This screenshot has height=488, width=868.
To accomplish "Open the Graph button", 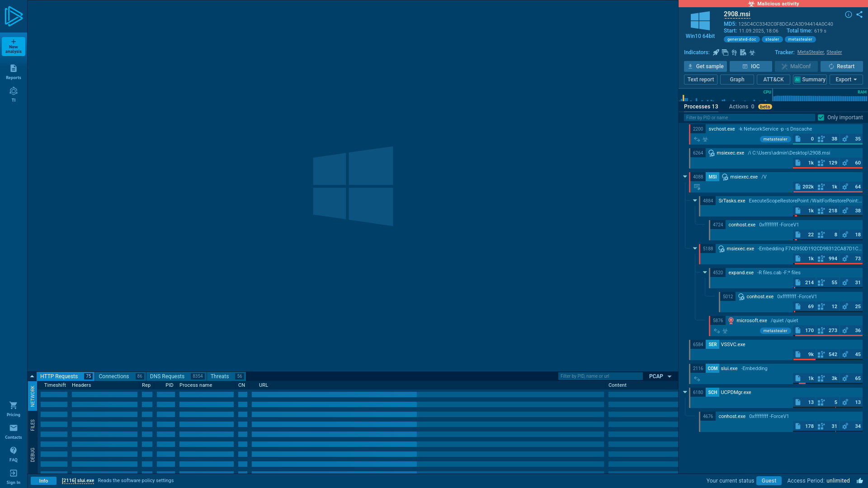I will pyautogui.click(x=737, y=80).
